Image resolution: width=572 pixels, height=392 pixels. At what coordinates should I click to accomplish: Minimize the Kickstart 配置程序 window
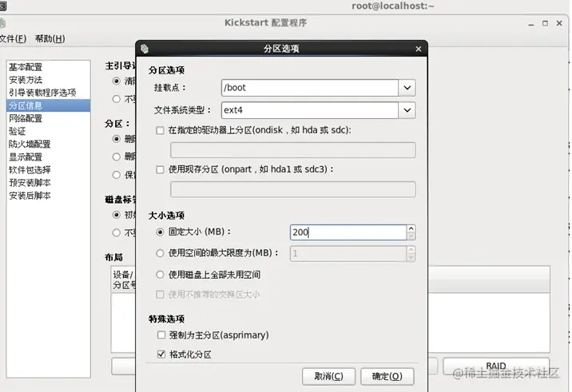[x=531, y=24]
